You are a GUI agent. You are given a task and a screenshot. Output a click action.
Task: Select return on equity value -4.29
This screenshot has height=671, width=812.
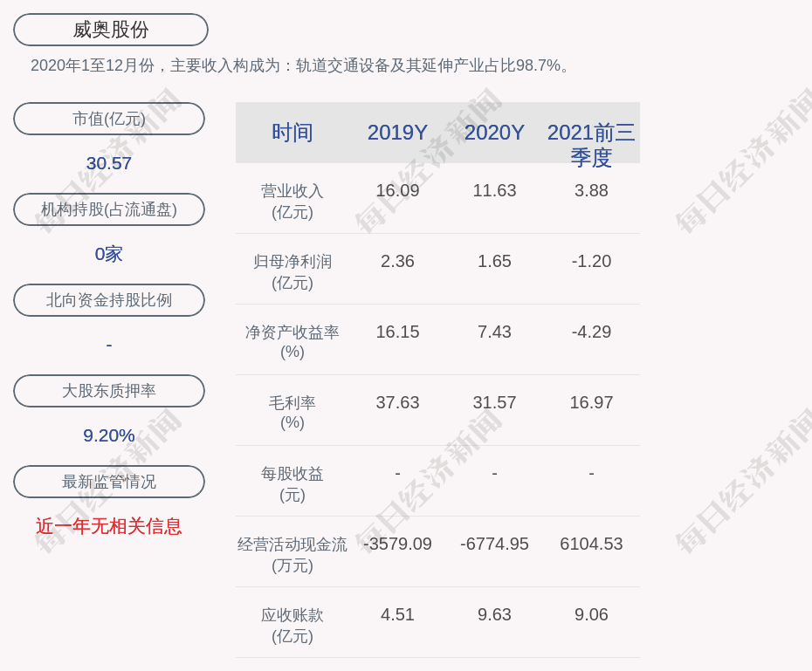(x=591, y=332)
